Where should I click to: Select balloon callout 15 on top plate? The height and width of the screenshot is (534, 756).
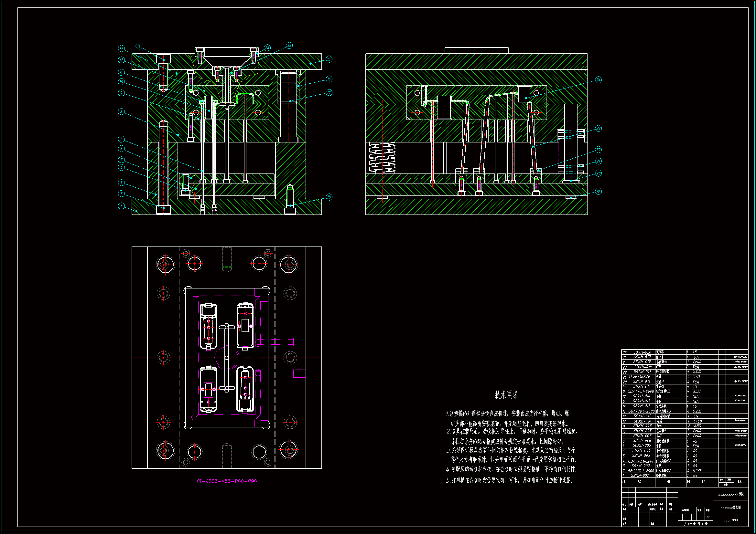(x=329, y=59)
